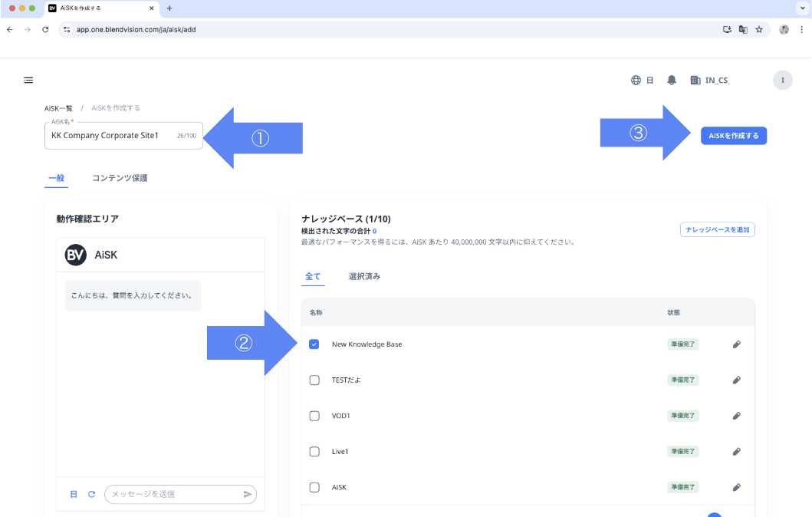
Task: Click the pencil icon for Live1
Action: tap(736, 451)
